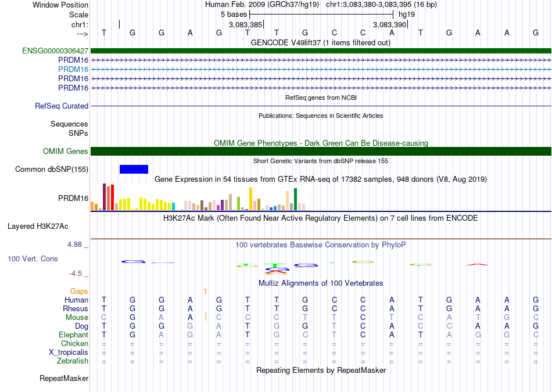This screenshot has height=392, width=552.
Task: Click the 100 Vert. Cons label
Action: pyautogui.click(x=33, y=259)
